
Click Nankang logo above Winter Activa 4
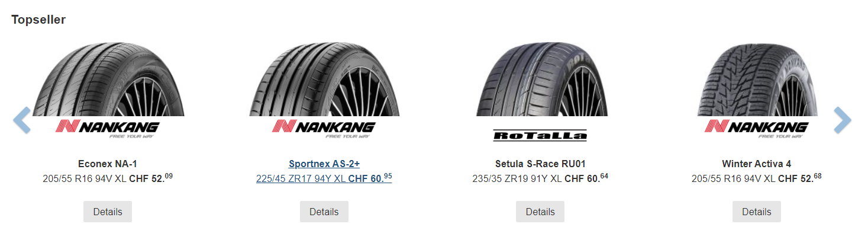click(756, 129)
